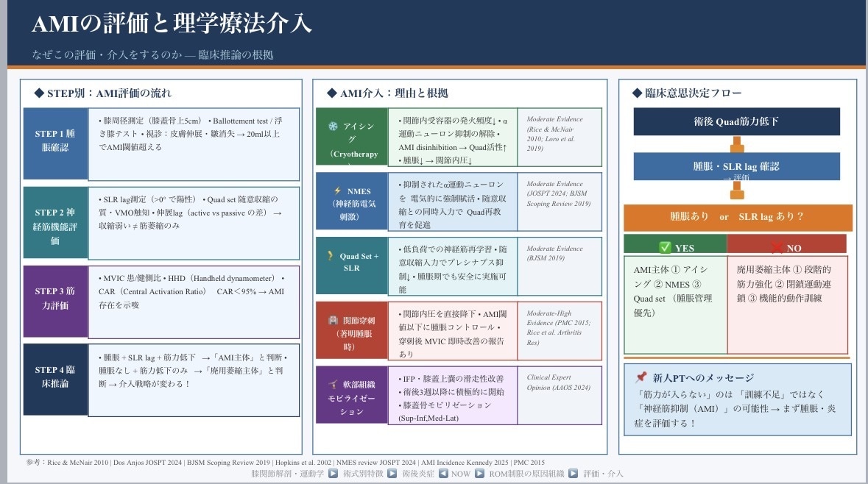Image resolution: width=868 pixels, height=484 pixels.
Task: Click the AMIの評価と理学療法介入 slide title
Action: pyautogui.click(x=172, y=24)
